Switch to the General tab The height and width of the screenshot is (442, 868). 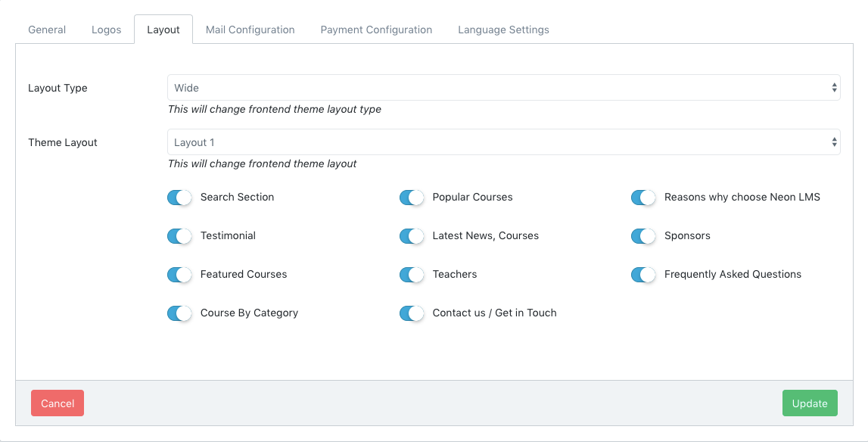(47, 30)
